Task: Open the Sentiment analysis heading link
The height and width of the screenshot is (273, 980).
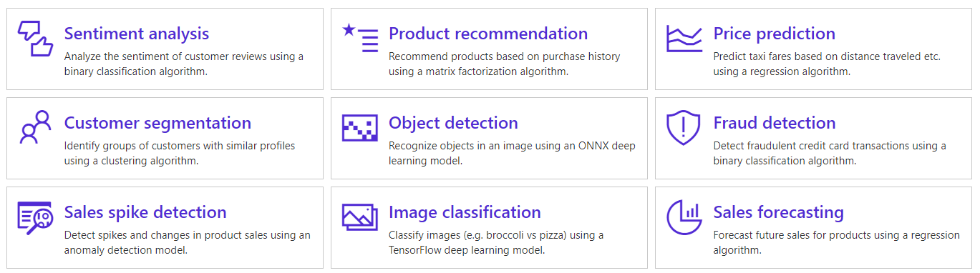Action: click(137, 34)
